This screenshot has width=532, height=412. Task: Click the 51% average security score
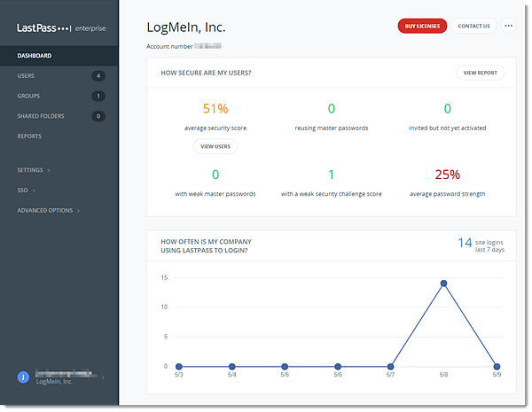click(215, 108)
